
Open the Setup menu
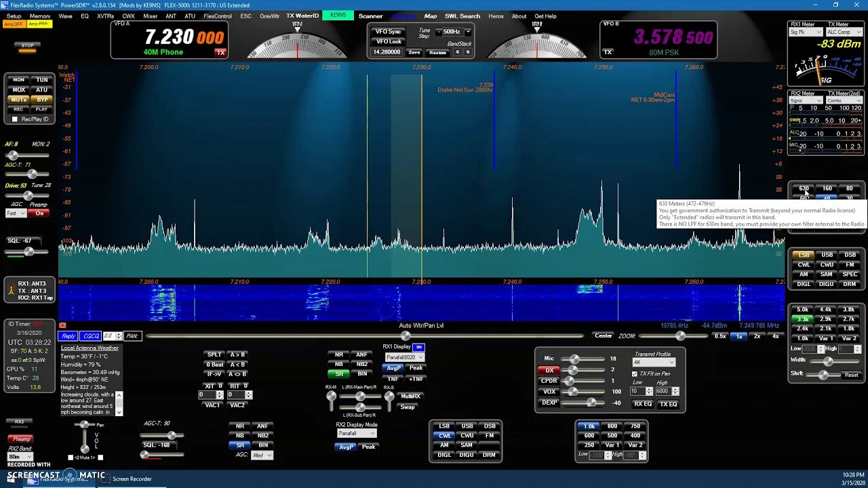[14, 16]
